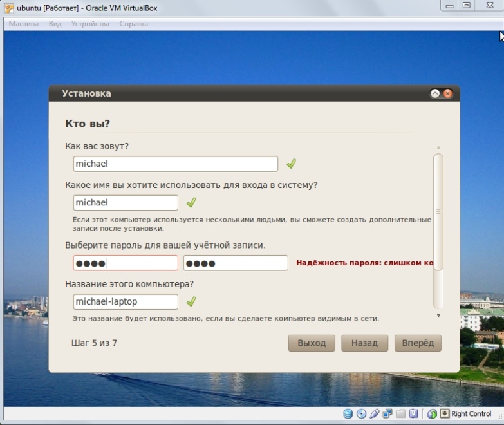Minimize the VirtualBox window
Viewport: 504px width, 425px height.
pyautogui.click(x=449, y=6)
